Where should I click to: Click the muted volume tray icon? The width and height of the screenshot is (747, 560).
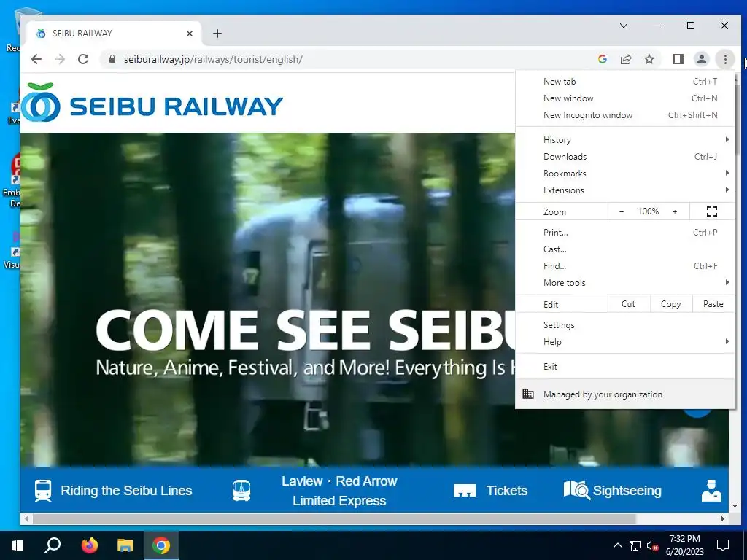tap(652, 545)
